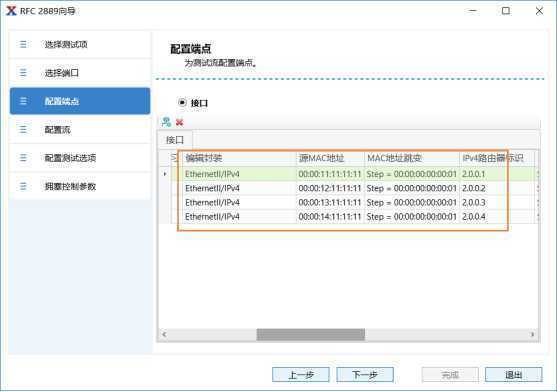The image size is (557, 392).
Task: Select MAC cell 00:00:14:11:11:11
Action: pos(330,217)
